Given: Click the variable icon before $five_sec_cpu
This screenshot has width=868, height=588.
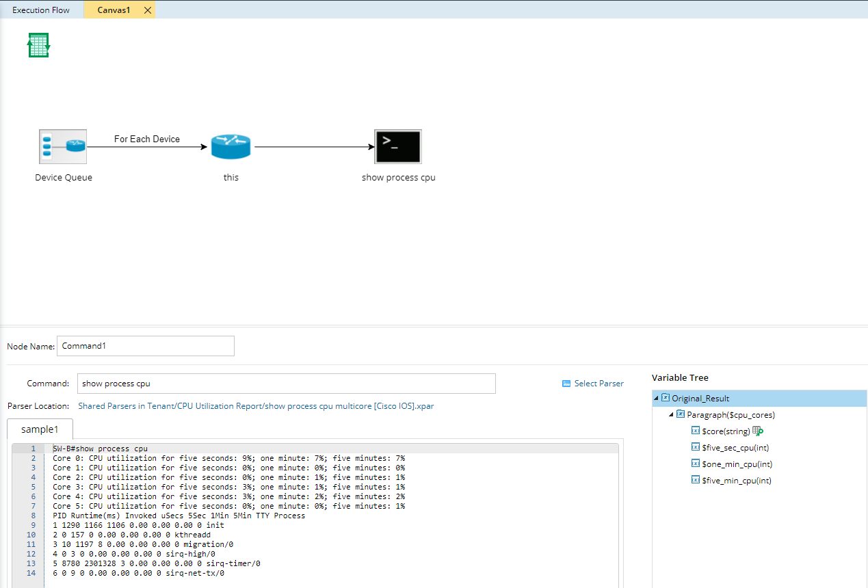Looking at the screenshot, I should click(696, 447).
